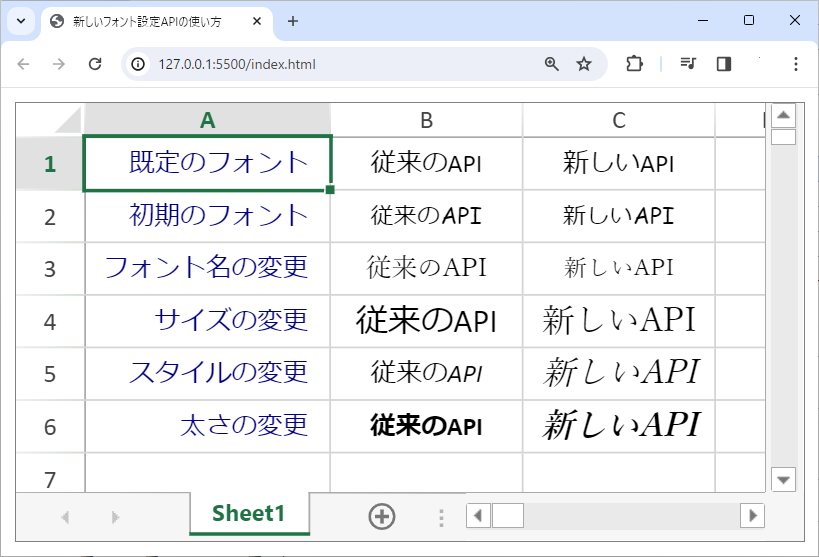Add a new sheet with plus icon
This screenshot has width=819, height=557.
[382, 516]
